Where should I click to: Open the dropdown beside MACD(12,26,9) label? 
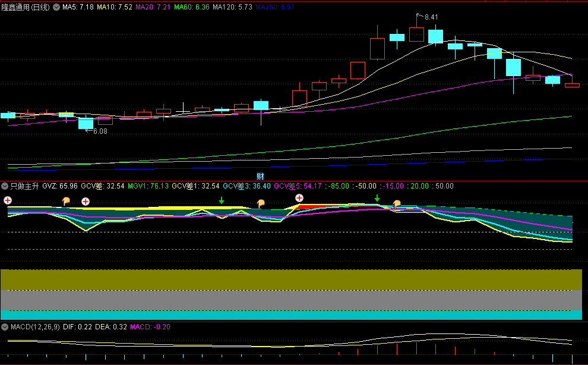click(5, 327)
